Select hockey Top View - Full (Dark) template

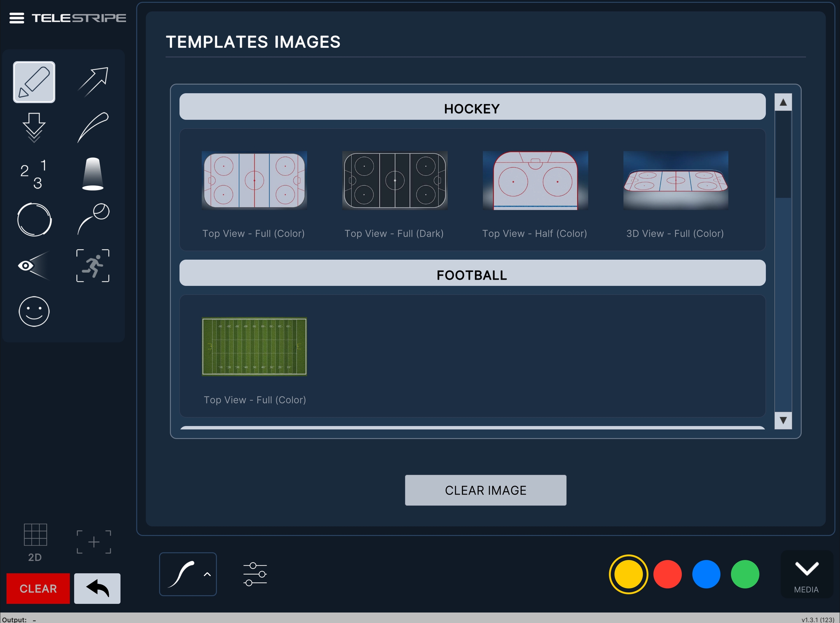tap(394, 180)
